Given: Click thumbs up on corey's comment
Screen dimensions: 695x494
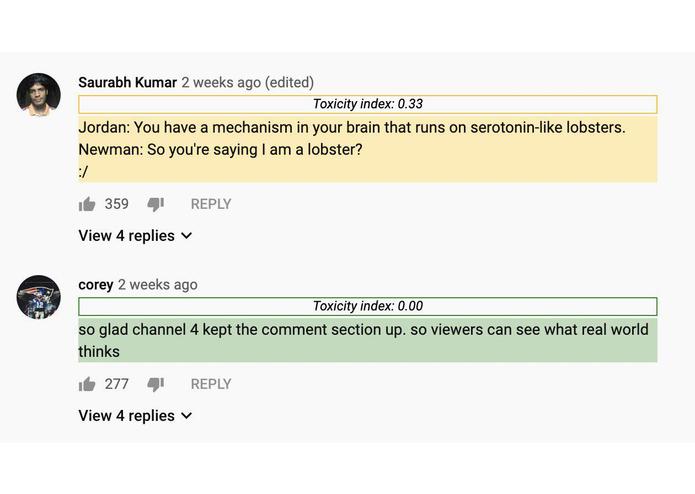Looking at the screenshot, I should point(88,384).
